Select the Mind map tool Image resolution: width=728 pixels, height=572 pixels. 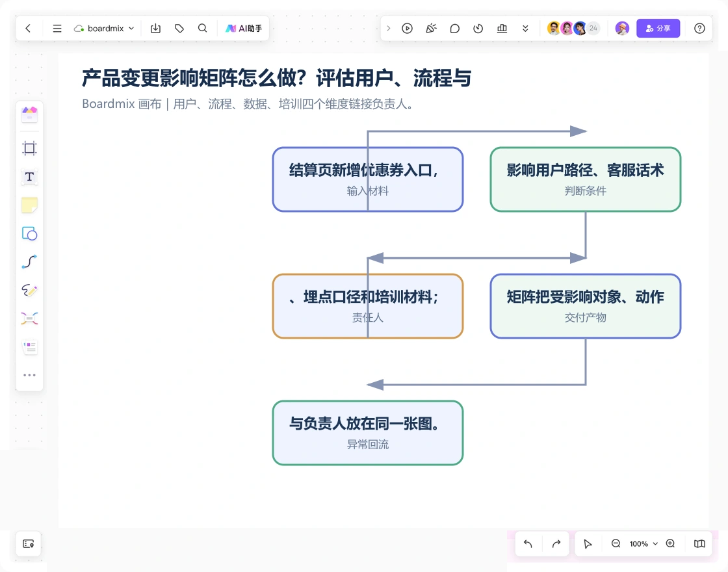(x=29, y=318)
